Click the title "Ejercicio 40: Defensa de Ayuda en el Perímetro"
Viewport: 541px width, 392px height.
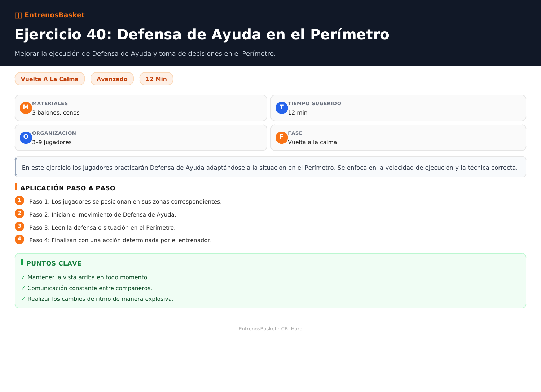point(202,35)
